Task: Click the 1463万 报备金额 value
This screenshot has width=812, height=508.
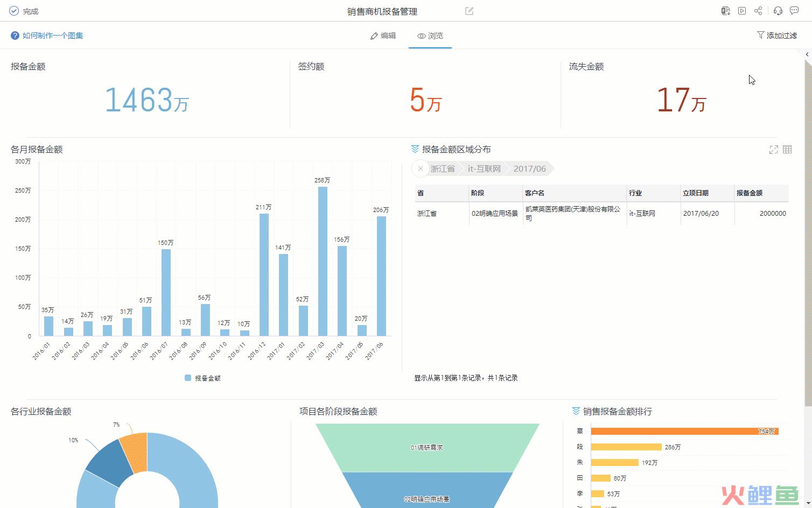Action: [146, 100]
